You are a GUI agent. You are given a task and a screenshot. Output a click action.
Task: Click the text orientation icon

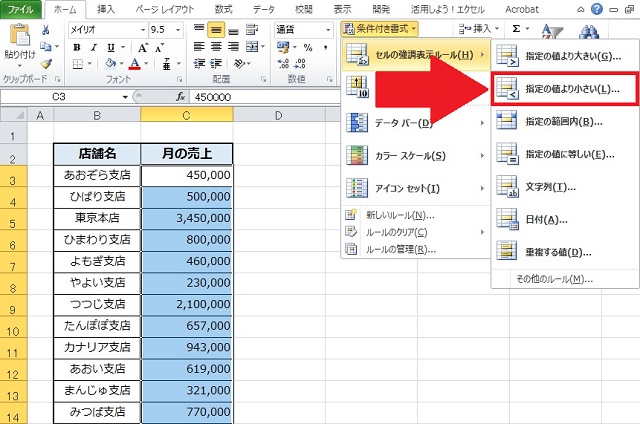pos(239,63)
